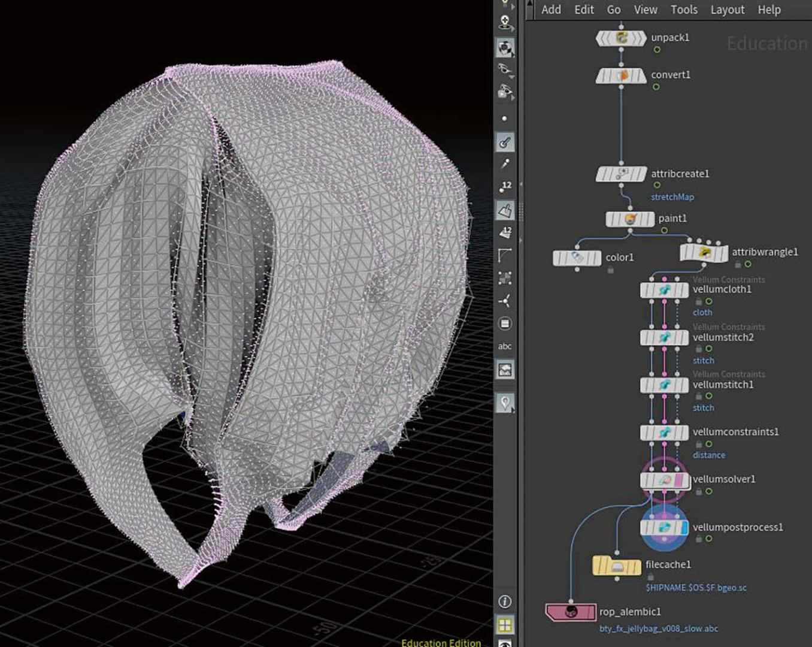
Task: Click the abc attribute text display icon
Action: (505, 346)
